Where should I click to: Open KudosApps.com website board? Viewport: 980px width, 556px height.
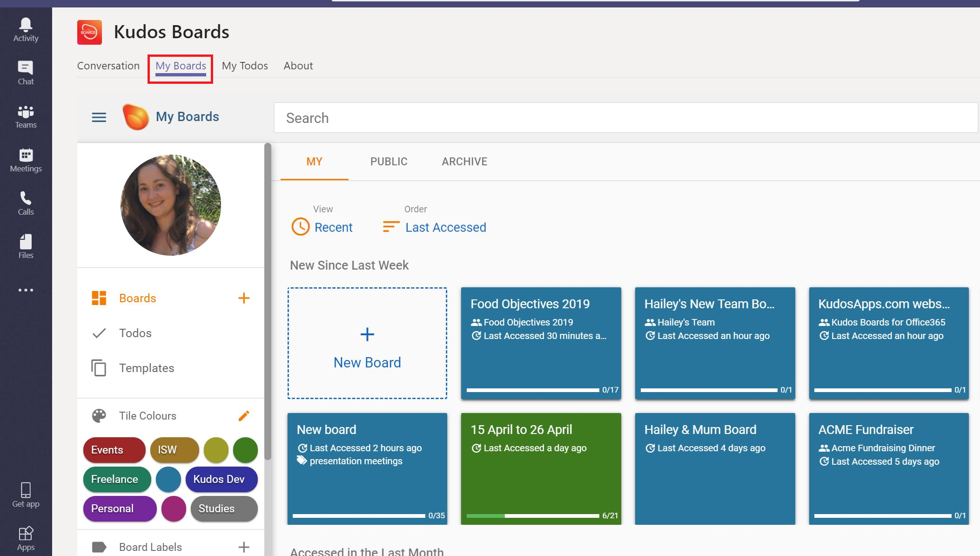[889, 343]
